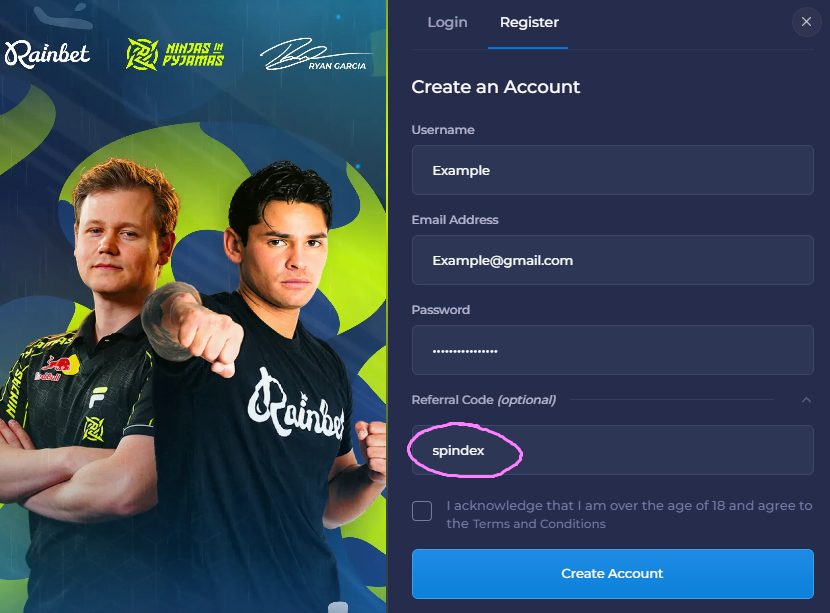830x613 pixels.
Task: Click the chevron beside Referral Code
Action: click(x=808, y=398)
